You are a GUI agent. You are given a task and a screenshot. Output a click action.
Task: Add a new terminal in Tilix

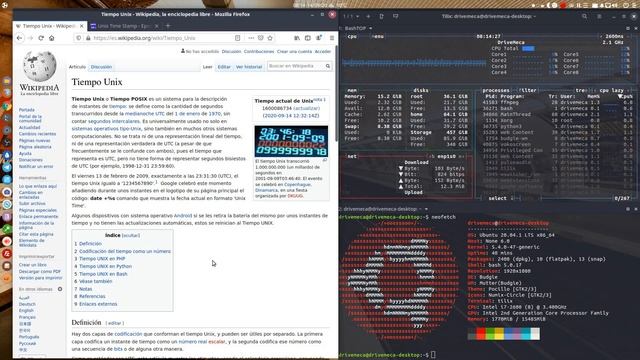coord(368,16)
